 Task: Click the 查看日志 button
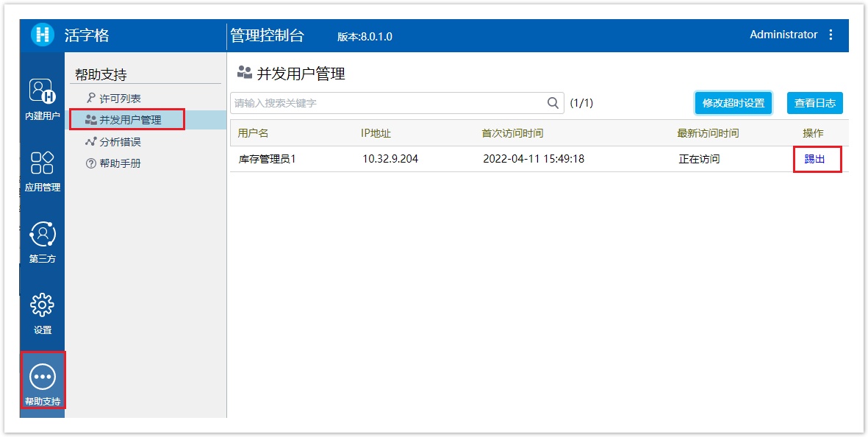click(814, 103)
